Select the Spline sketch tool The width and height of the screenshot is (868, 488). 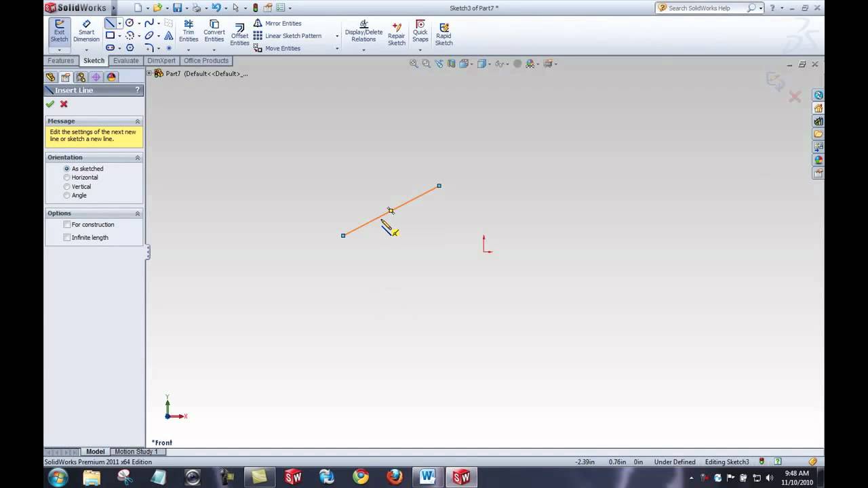[x=149, y=23]
